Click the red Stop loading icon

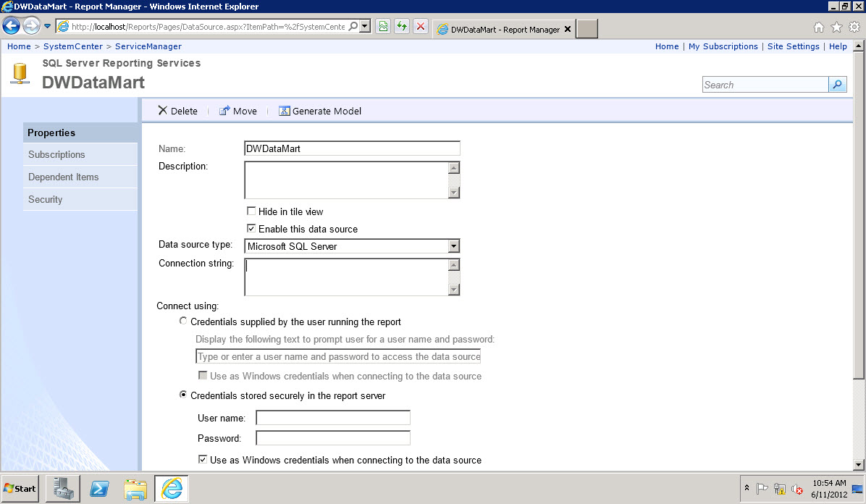tap(420, 26)
